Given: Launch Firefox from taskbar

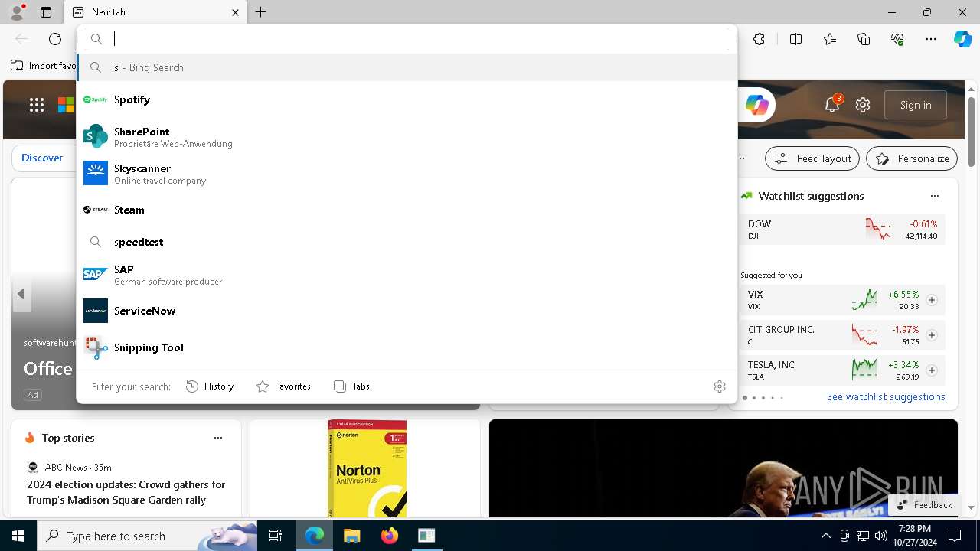Looking at the screenshot, I should click(389, 536).
